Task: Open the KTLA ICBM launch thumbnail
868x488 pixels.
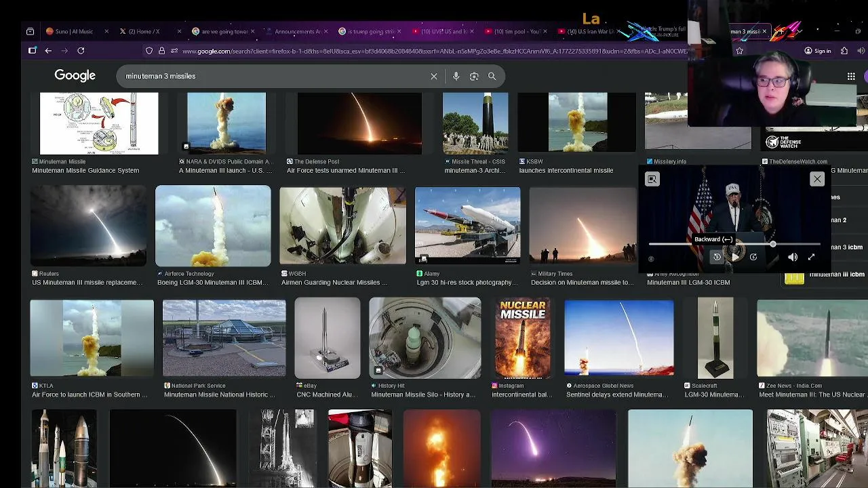Action: [x=92, y=338]
